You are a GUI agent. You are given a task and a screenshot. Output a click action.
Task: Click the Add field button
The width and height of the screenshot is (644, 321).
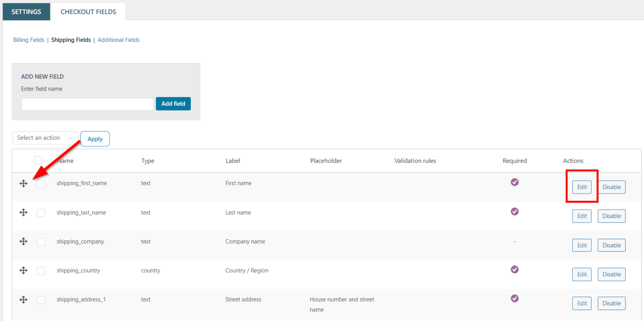tap(173, 103)
